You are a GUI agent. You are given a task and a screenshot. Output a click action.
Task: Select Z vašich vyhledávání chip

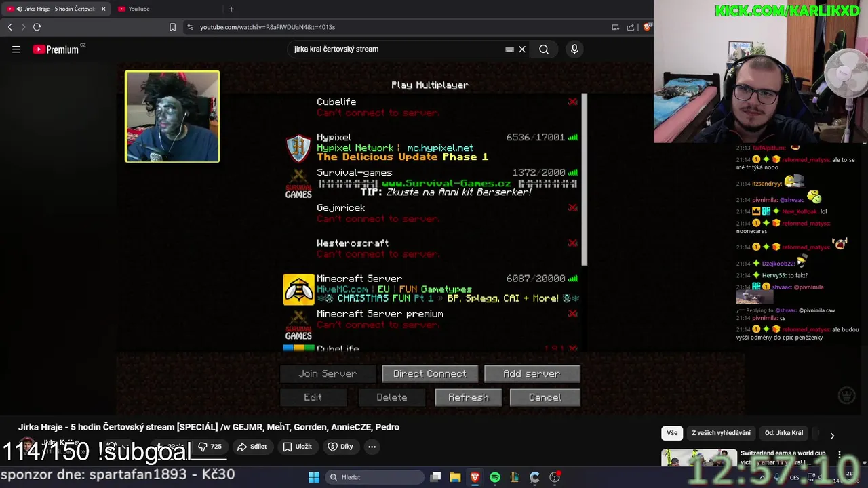tap(721, 433)
